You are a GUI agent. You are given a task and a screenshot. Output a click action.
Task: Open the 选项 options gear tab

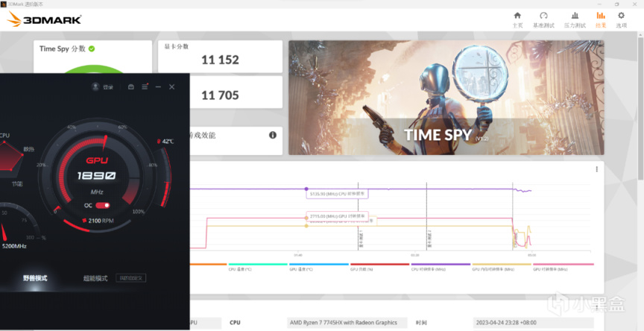[x=621, y=19]
